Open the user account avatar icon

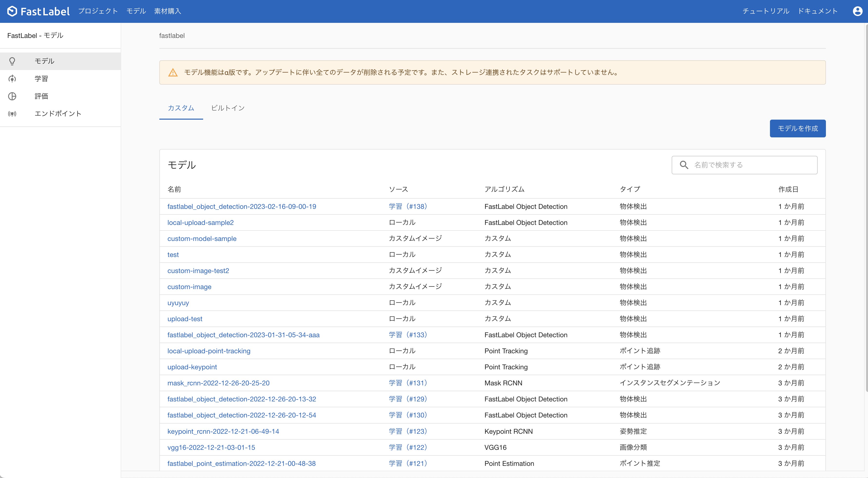click(x=857, y=11)
